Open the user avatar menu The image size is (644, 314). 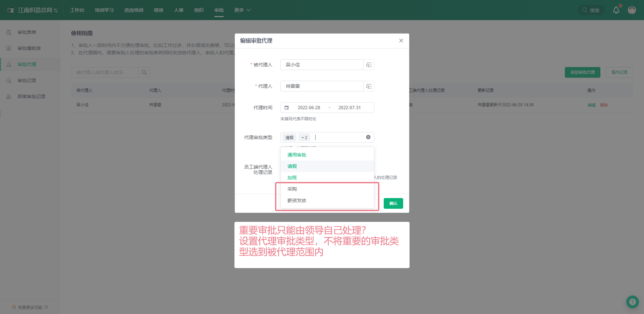632,10
